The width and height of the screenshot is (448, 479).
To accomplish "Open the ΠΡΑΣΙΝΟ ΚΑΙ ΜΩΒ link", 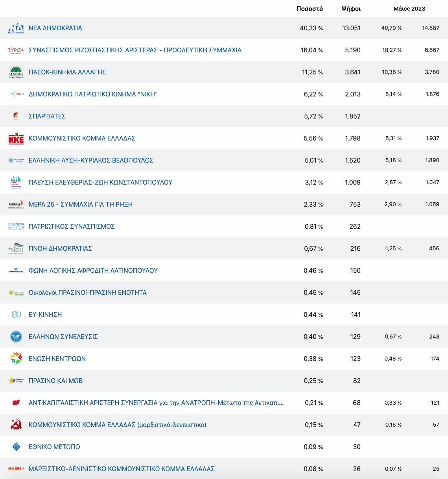I will click(55, 381).
